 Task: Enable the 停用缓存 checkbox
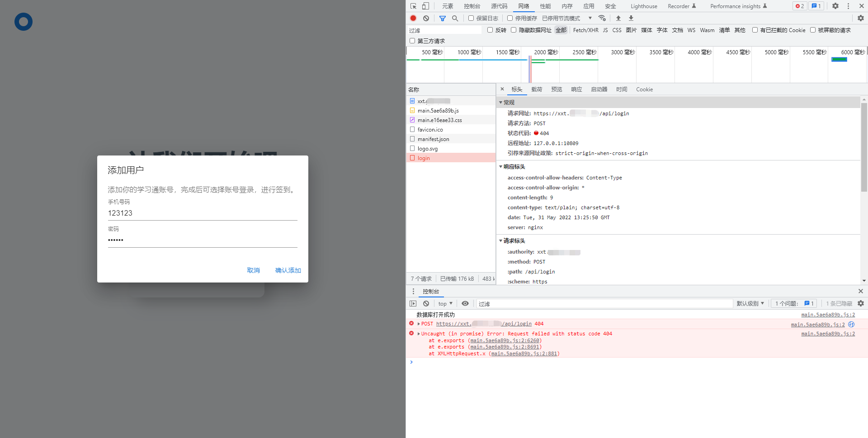pos(510,18)
